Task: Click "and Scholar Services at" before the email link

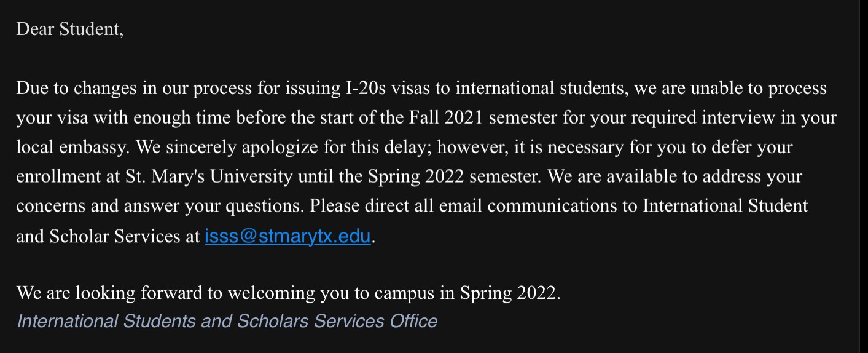Action: 108,237
